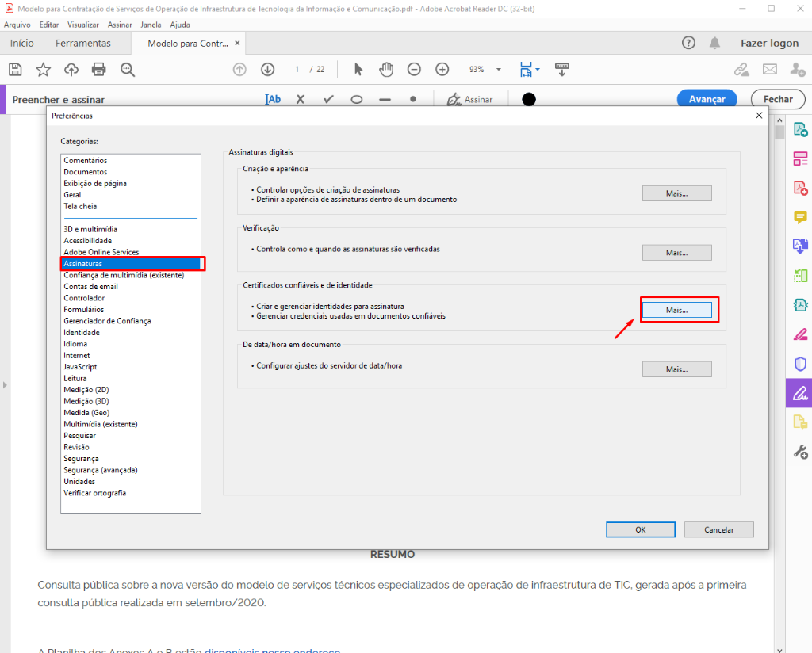This screenshot has height=653, width=812.
Task: Select the Hand pan tool
Action: click(386, 70)
